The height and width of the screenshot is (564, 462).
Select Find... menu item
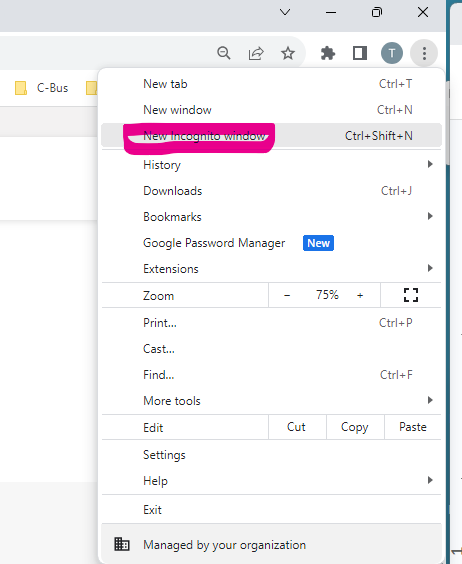pos(271,375)
